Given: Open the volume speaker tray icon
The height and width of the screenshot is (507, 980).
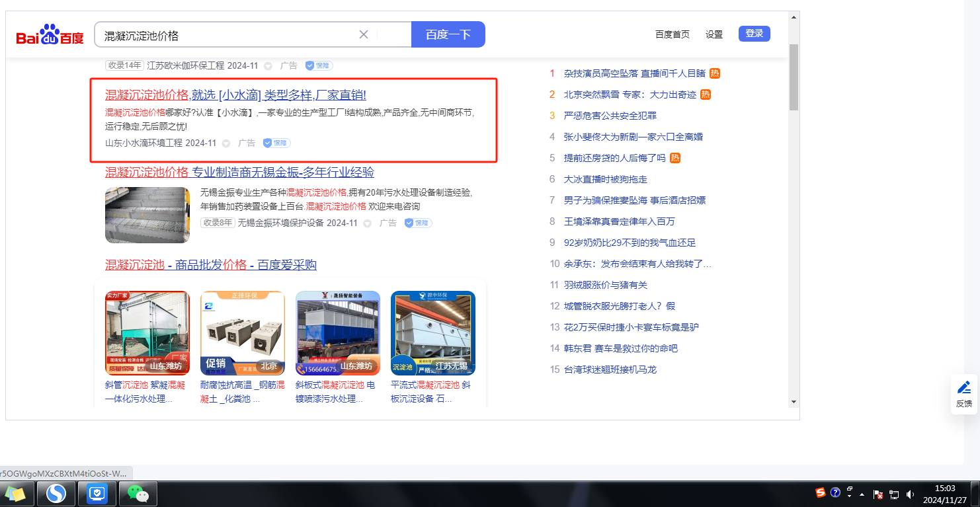Looking at the screenshot, I should (x=910, y=494).
